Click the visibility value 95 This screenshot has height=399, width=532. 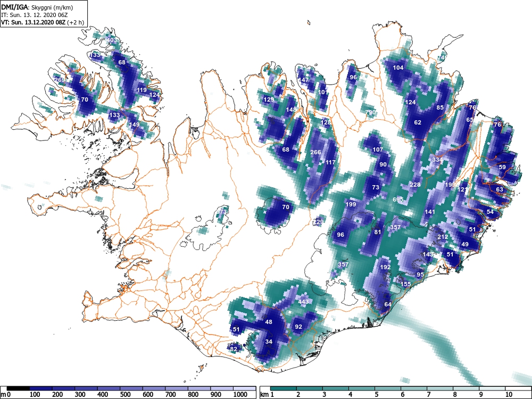[x=420, y=275]
